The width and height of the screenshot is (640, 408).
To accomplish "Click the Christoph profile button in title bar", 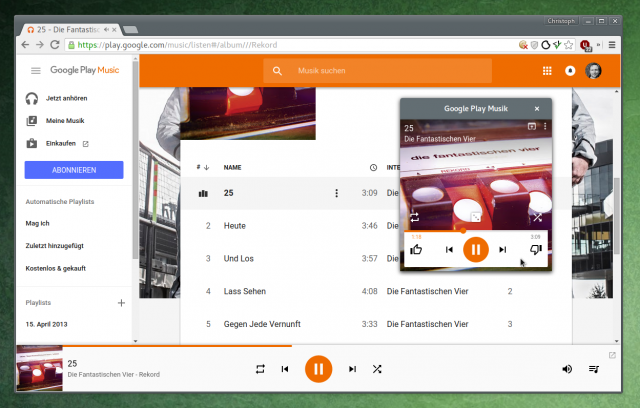I will click(561, 21).
